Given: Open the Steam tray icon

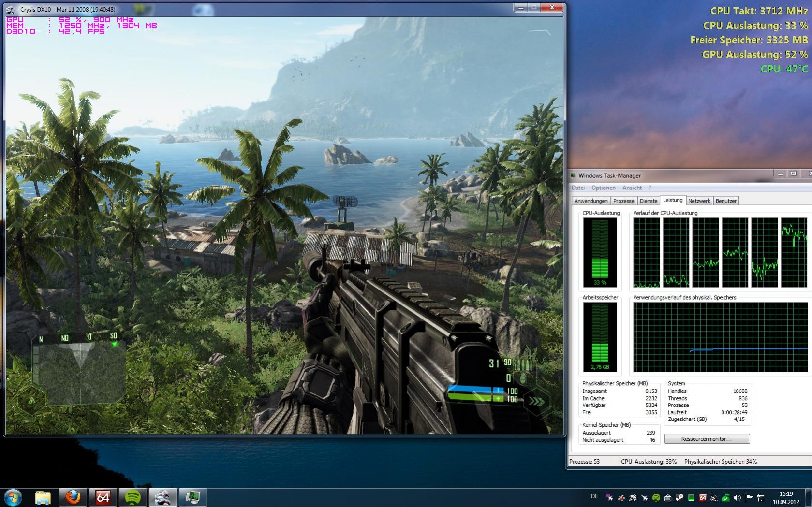Looking at the screenshot, I should (679, 497).
